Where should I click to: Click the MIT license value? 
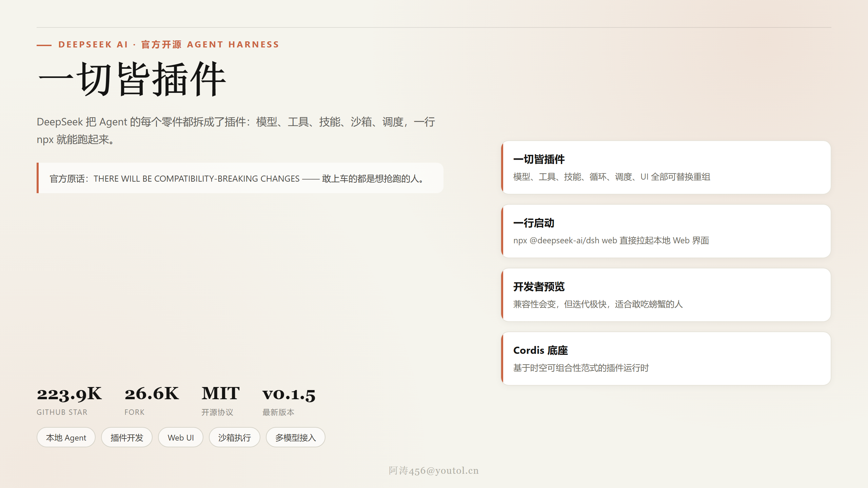click(220, 393)
